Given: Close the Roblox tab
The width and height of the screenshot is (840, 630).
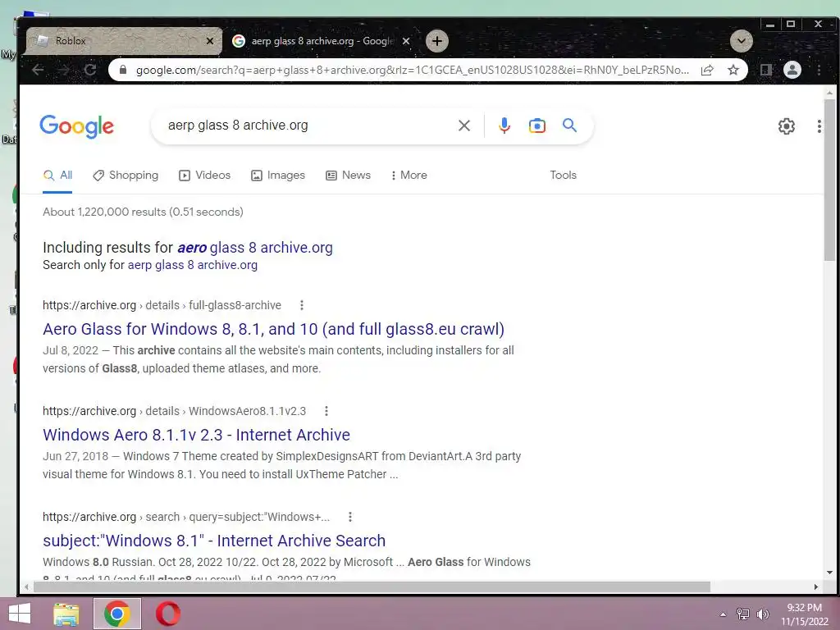Looking at the screenshot, I should [x=210, y=41].
